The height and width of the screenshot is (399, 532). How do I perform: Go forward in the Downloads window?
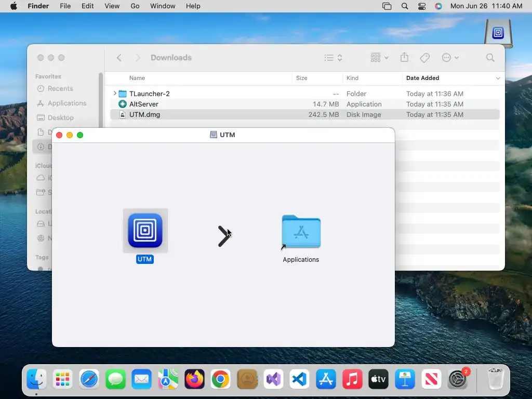[x=138, y=58]
